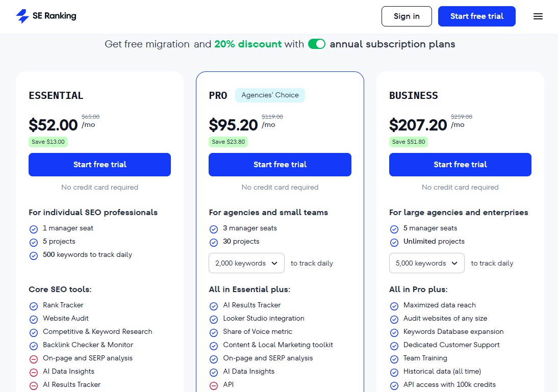Click the minus icon next to API

click(x=214, y=384)
